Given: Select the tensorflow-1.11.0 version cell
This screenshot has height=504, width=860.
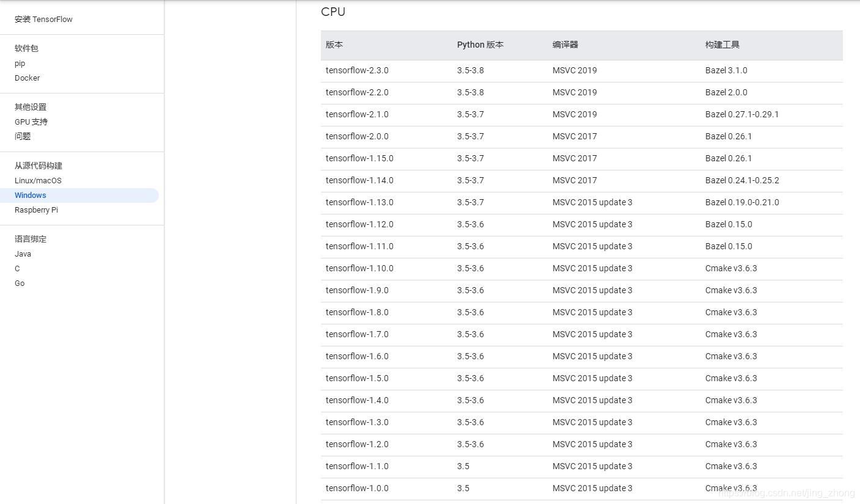Looking at the screenshot, I should [359, 246].
